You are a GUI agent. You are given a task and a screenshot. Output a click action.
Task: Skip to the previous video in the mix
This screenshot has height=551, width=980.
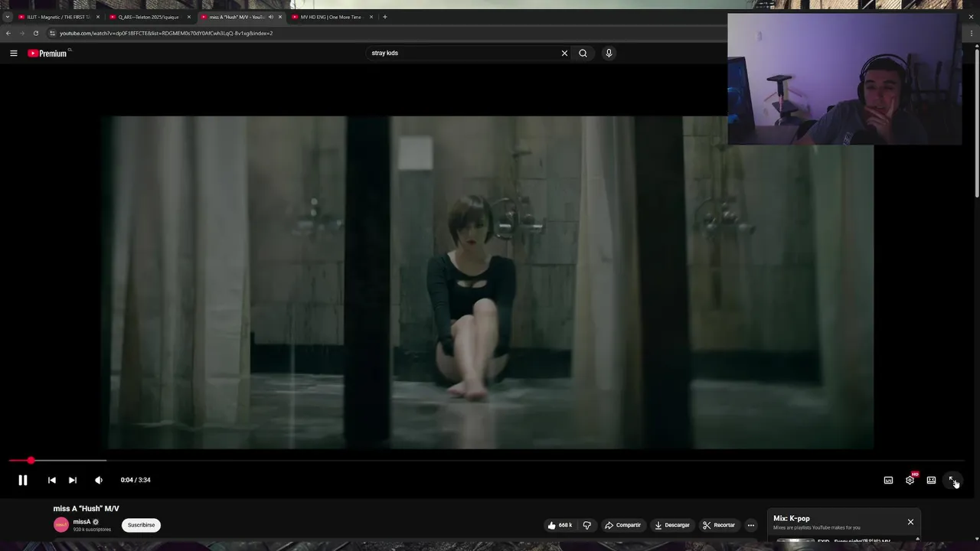51,480
